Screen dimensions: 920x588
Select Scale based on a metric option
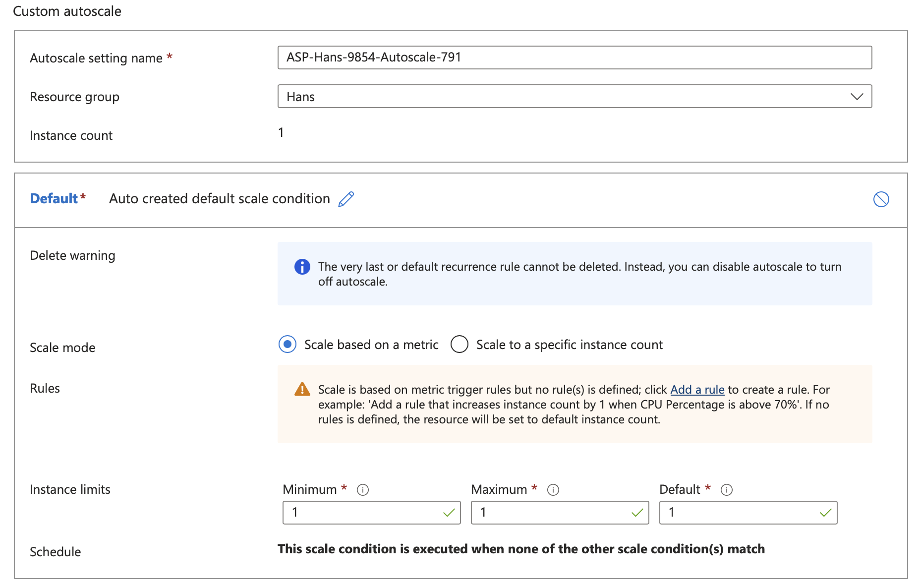tap(287, 344)
